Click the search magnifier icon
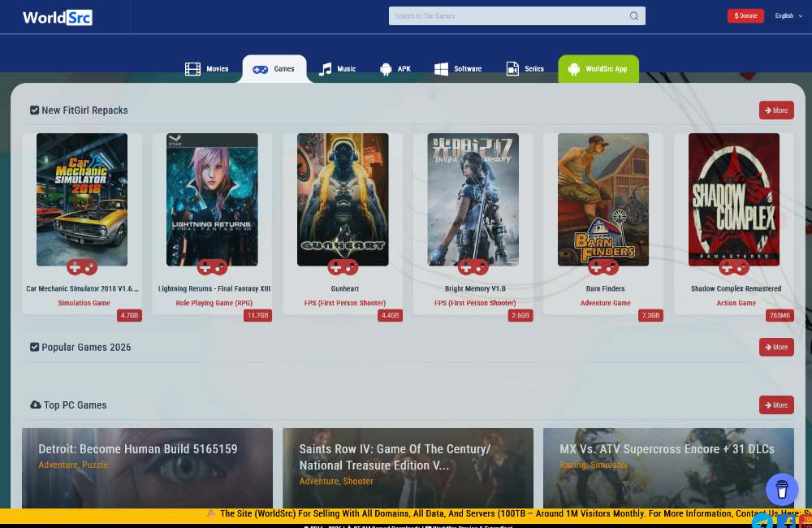The image size is (812, 528). 634,16
